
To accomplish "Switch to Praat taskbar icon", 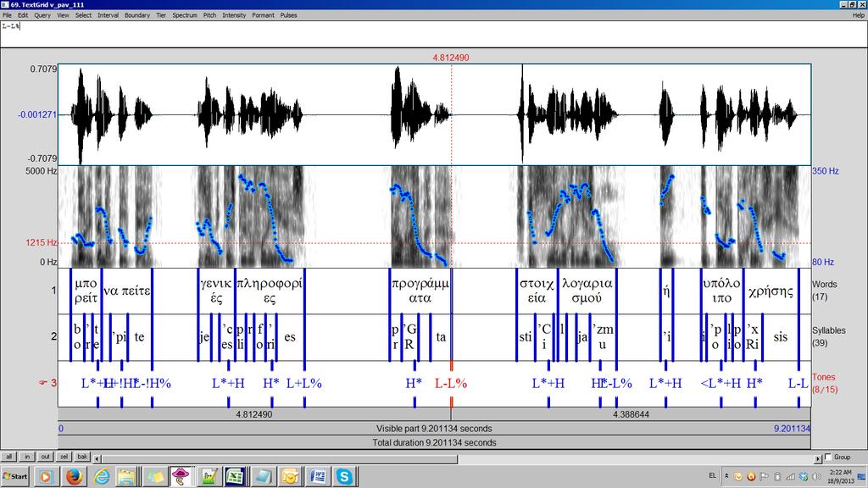I will (181, 476).
